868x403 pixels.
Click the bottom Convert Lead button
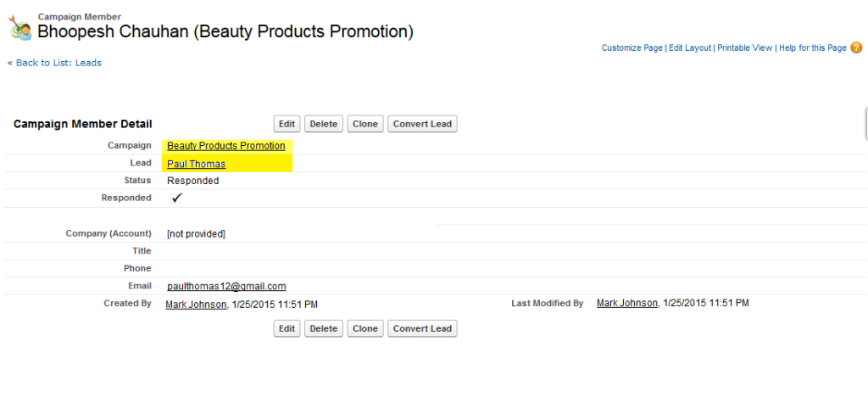click(422, 328)
